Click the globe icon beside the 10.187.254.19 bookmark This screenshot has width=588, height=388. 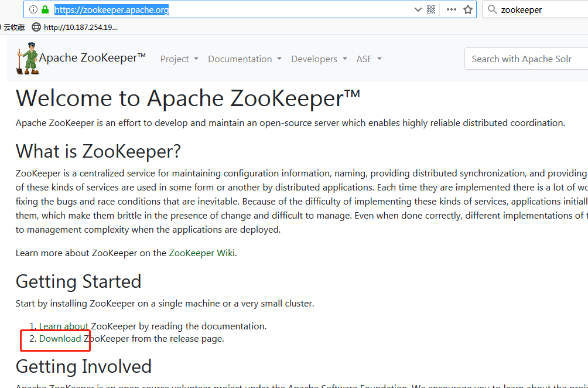(36, 27)
